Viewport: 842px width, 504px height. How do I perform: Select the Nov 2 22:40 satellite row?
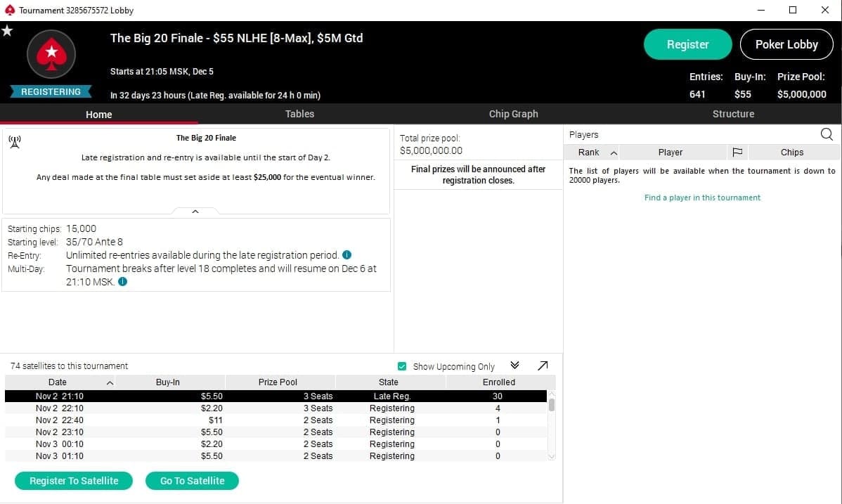276,420
